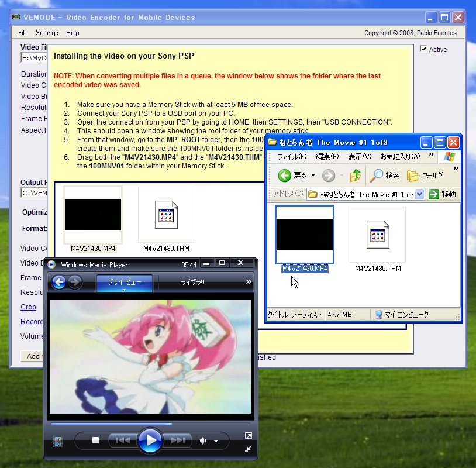Image resolution: width=476 pixels, height=468 pixels.
Task: Select M4V21430.MP4 thumbnail in VEMODE pane
Action: 93,215
